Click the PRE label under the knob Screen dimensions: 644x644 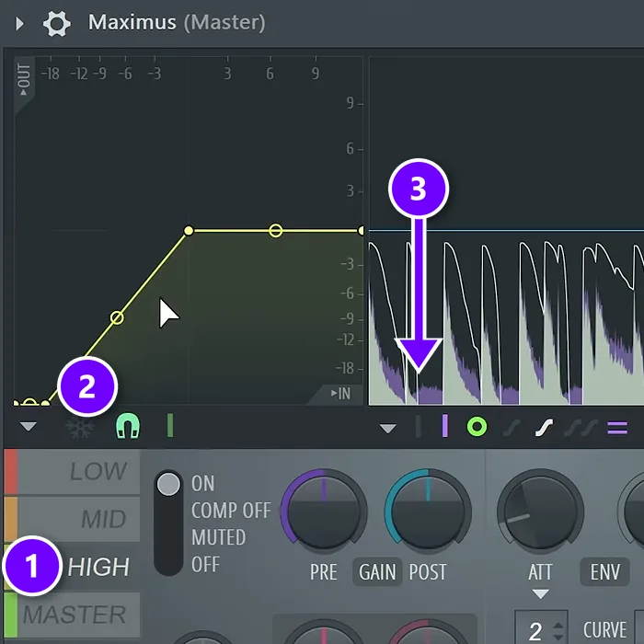pos(324,571)
